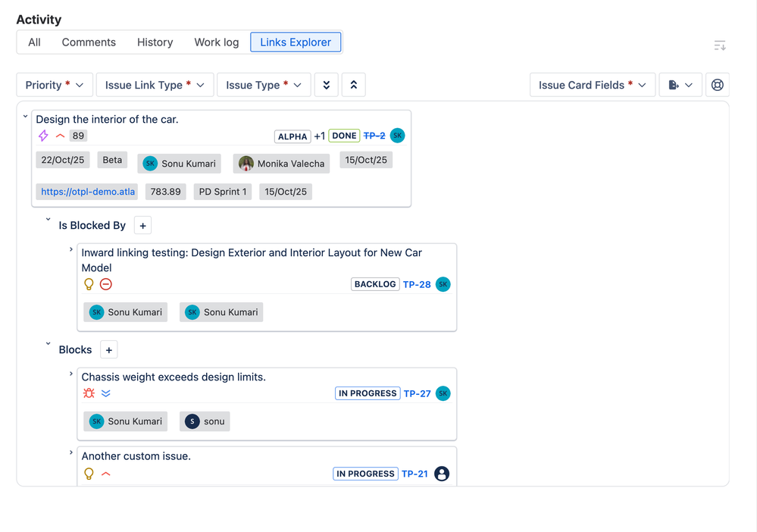Click the Beta field chip
The height and width of the screenshot is (532, 757).
(x=112, y=160)
